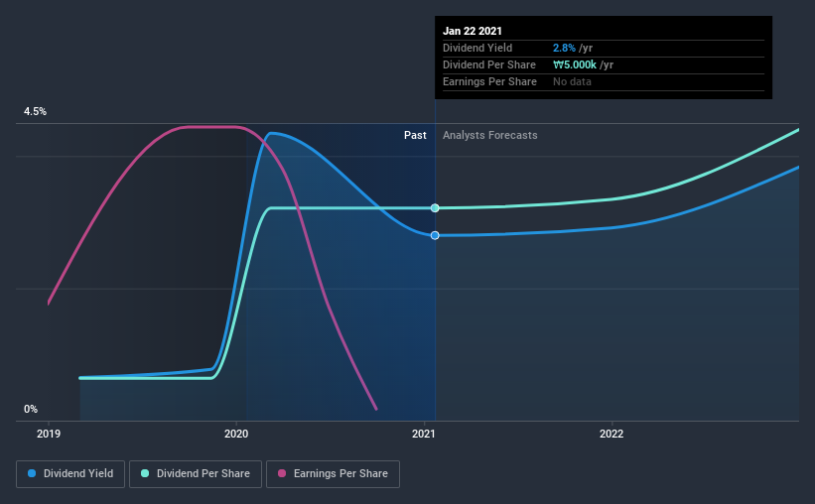Click the pink Earnings Per Share legend dot

pos(282,473)
